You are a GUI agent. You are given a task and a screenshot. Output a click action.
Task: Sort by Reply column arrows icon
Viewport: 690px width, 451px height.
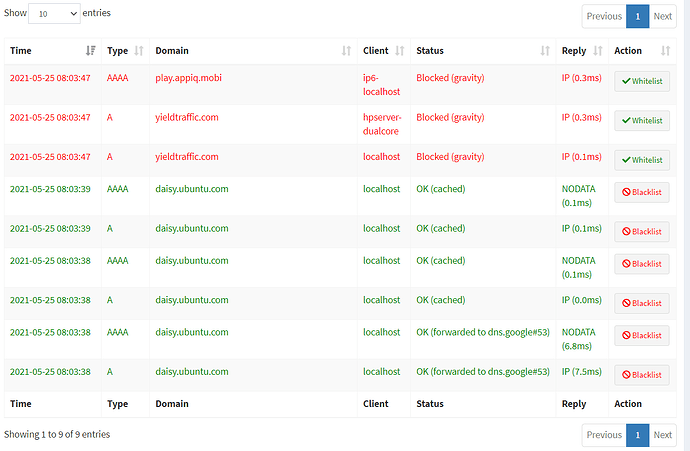tap(598, 51)
